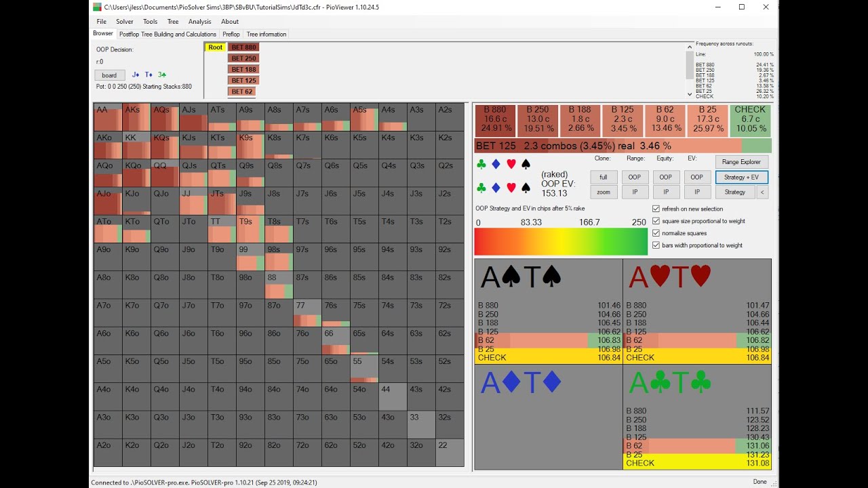Click the spade suit in the upper suit row
Viewport: 868px width, 488px height.
pyautogui.click(x=526, y=164)
